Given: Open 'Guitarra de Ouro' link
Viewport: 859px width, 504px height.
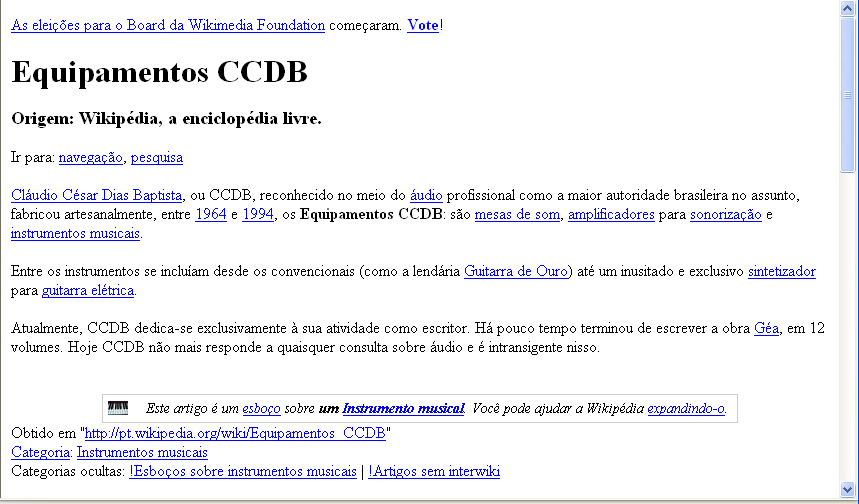Looking at the screenshot, I should (515, 271).
